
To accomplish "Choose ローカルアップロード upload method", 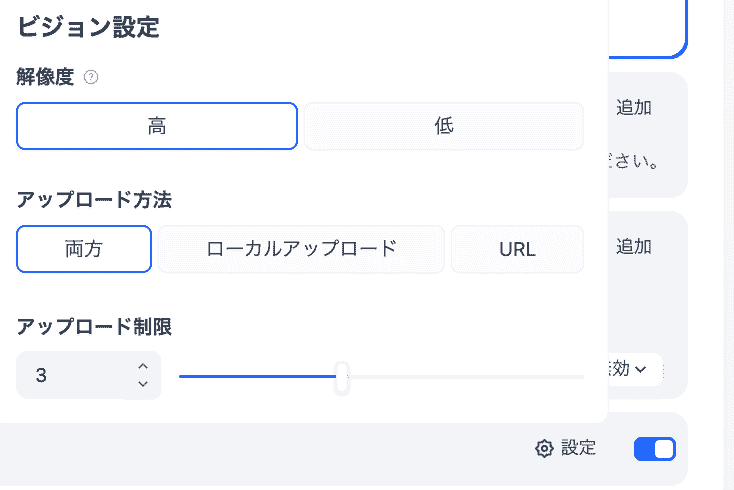I will coord(301,249).
